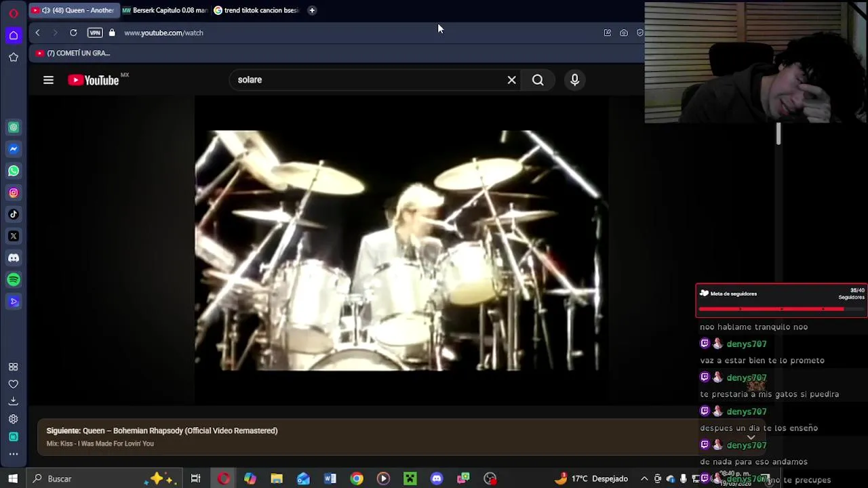Image resolution: width=868 pixels, height=488 pixels.
Task: Open workspaces grid icon in sidebar
Action: pos(13,367)
